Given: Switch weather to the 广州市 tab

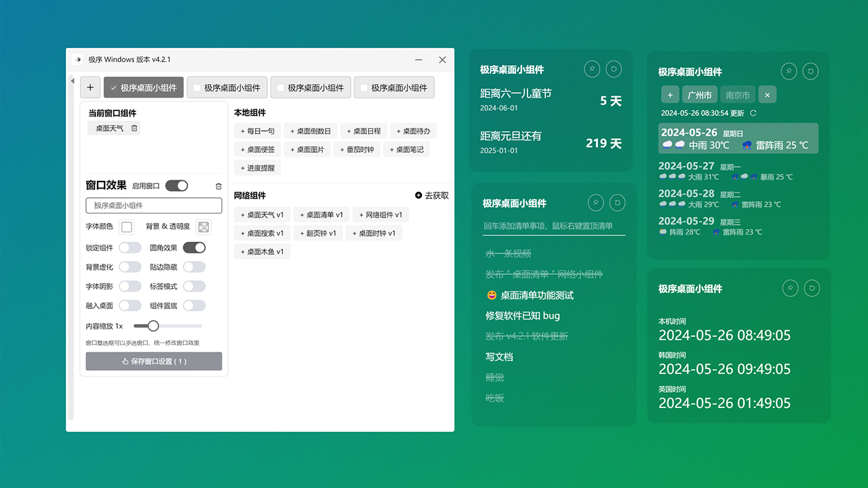Looking at the screenshot, I should (x=698, y=95).
